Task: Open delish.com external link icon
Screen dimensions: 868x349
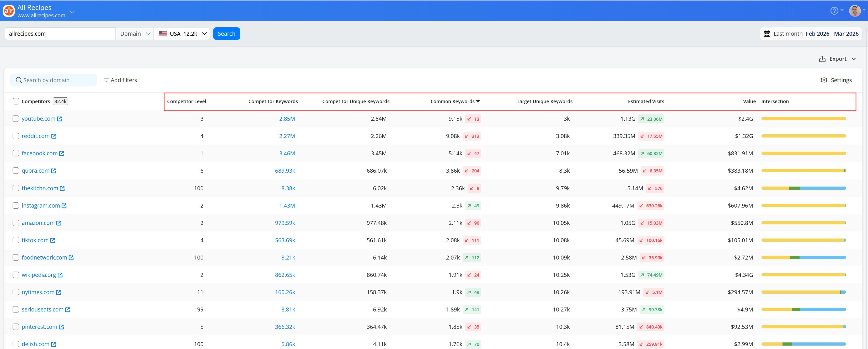Action: pos(53,344)
